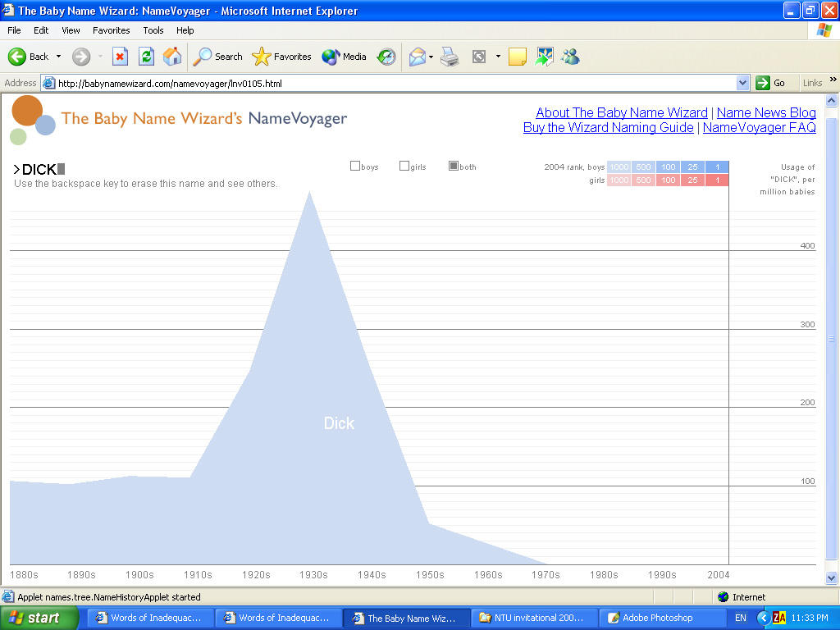Viewport: 840px width, 630px height.
Task: Open the Mail envelope toolbar icon
Action: coord(417,57)
